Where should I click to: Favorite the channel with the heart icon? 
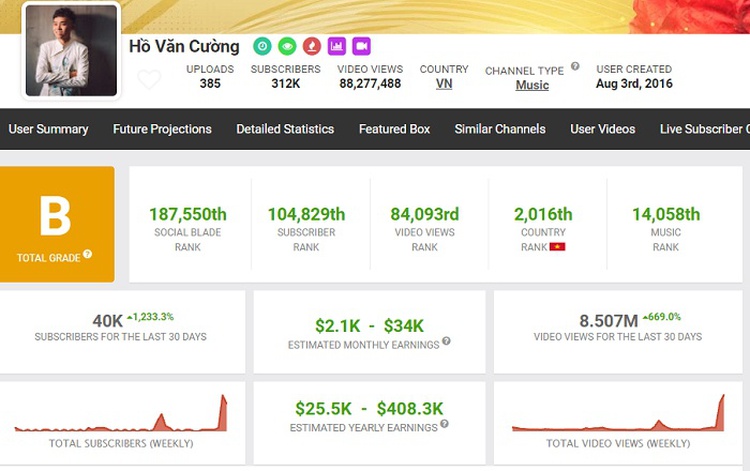[x=149, y=80]
